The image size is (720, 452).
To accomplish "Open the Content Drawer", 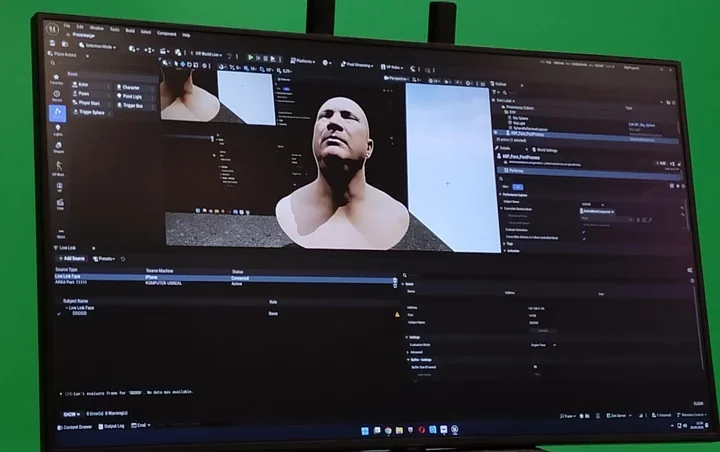I will (x=75, y=427).
